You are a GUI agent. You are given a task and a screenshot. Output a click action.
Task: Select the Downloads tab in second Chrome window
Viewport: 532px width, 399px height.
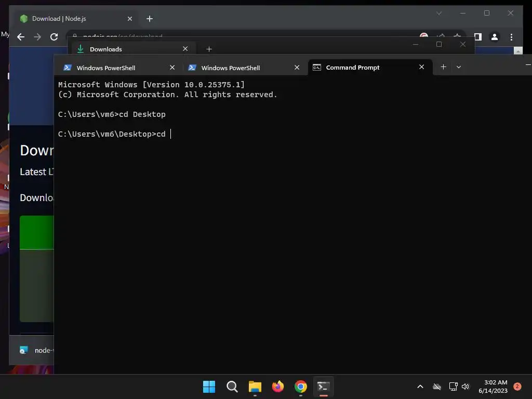(134, 49)
